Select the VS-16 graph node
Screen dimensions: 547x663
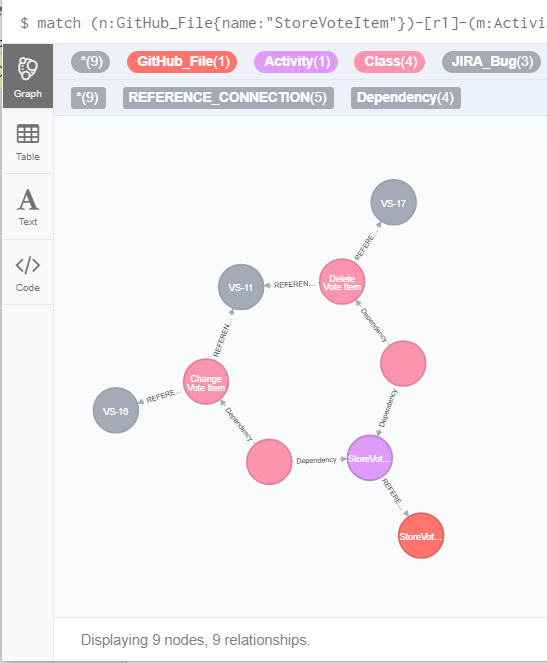(116, 411)
